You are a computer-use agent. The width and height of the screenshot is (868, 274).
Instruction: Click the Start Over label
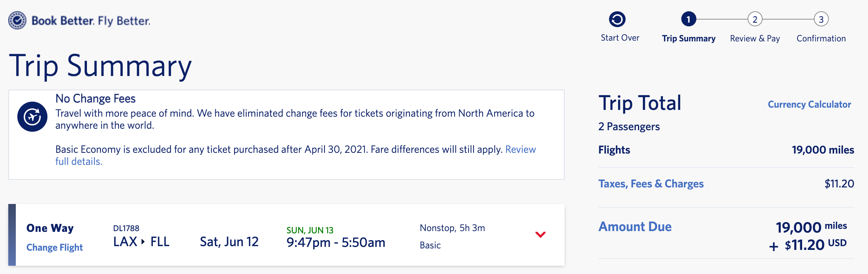click(x=620, y=38)
